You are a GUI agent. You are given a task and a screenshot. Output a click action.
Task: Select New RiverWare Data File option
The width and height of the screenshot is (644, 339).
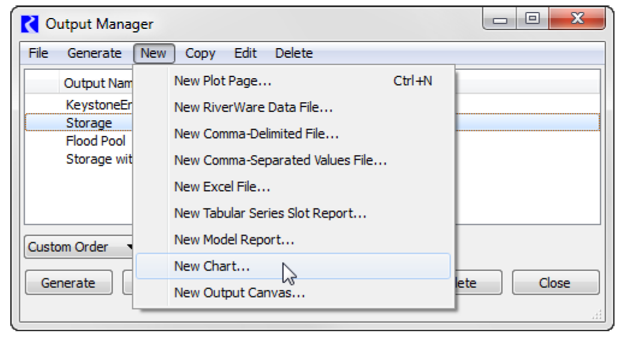pyautogui.click(x=253, y=108)
